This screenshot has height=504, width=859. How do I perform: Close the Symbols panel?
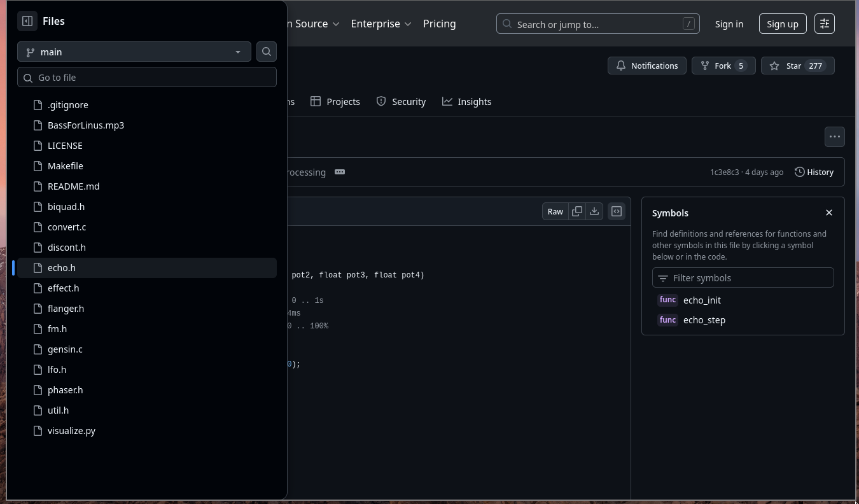[829, 213]
